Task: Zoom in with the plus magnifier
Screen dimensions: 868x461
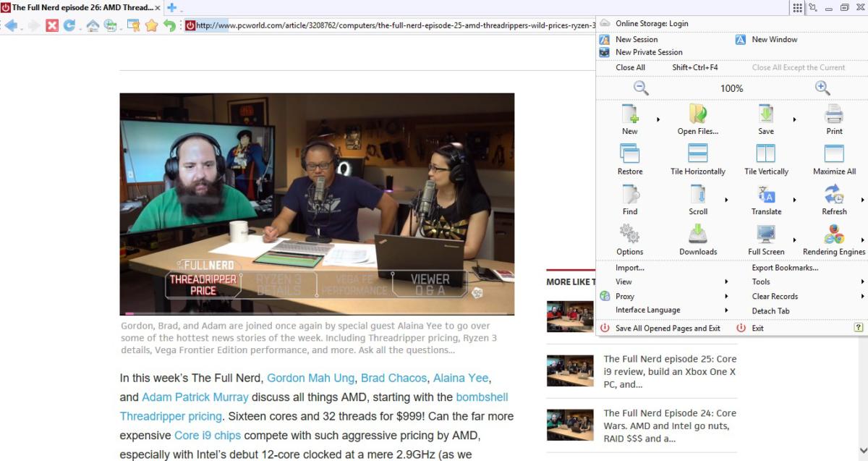Action: pyautogui.click(x=822, y=88)
